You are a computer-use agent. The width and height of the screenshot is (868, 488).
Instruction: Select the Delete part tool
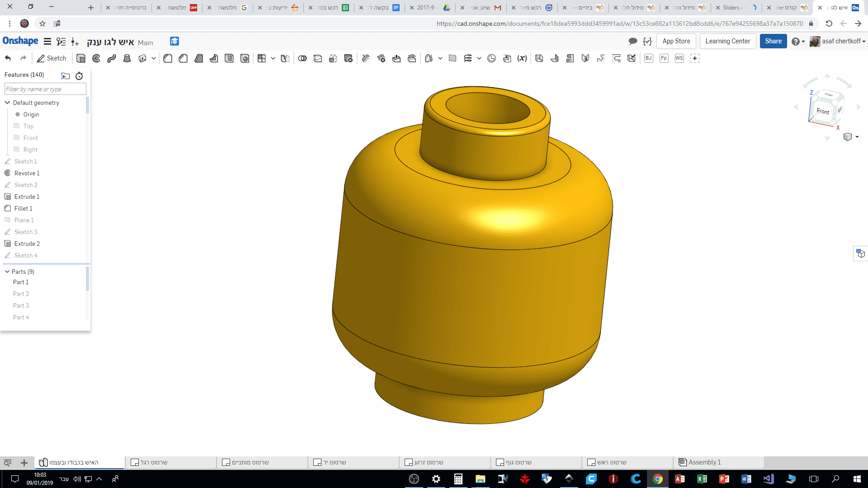(349, 58)
